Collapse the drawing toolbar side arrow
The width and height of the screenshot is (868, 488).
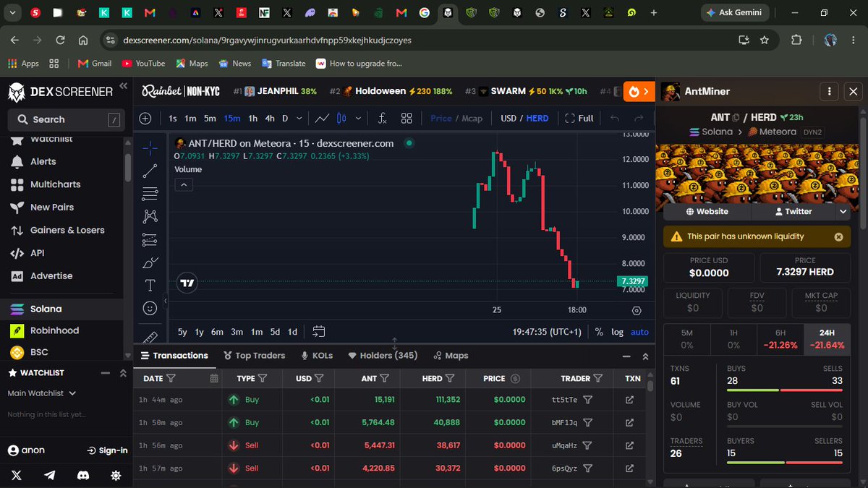coord(165,301)
